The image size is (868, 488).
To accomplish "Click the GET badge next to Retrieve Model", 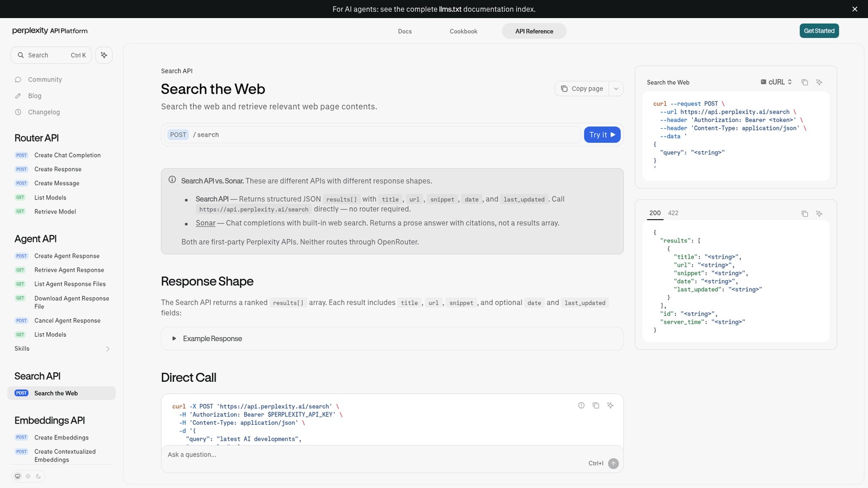I will (x=20, y=212).
